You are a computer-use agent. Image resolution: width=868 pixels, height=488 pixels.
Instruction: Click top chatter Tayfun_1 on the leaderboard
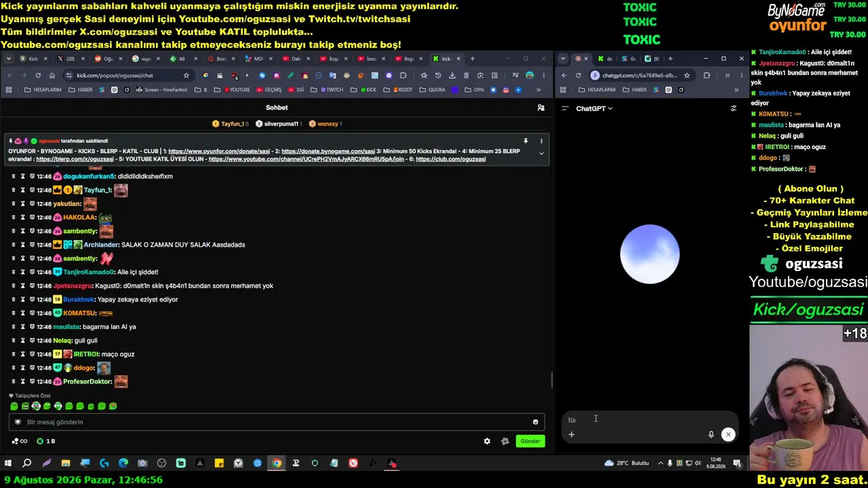point(231,124)
